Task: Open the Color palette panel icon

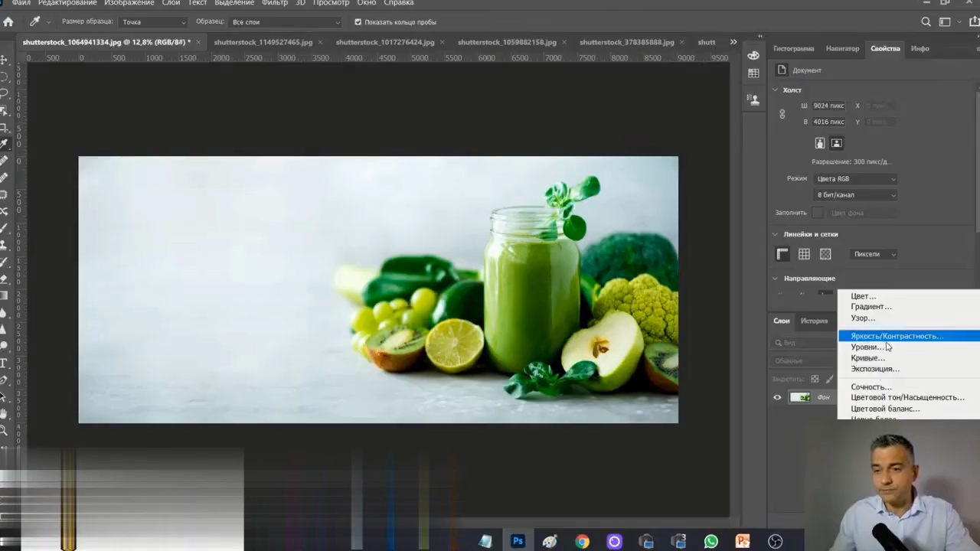Action: click(753, 55)
